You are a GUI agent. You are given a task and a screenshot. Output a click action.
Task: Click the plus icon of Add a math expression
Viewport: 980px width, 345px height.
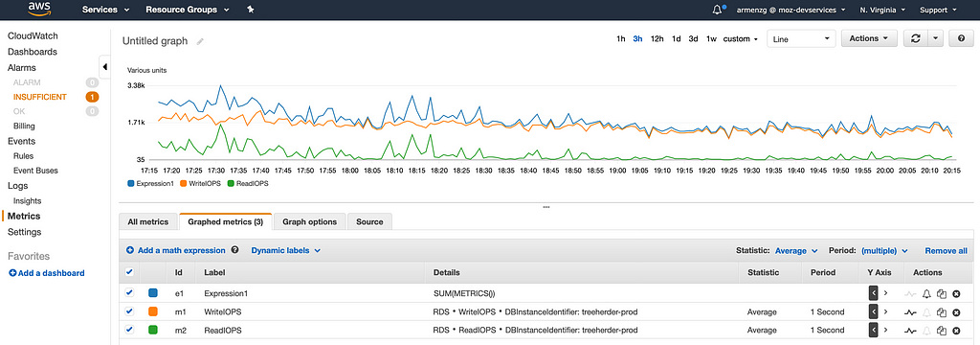(x=130, y=250)
